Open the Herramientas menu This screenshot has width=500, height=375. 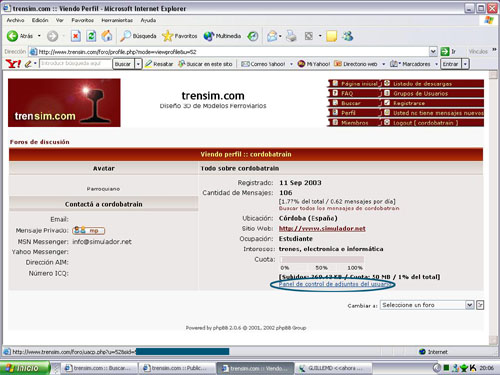117,20
